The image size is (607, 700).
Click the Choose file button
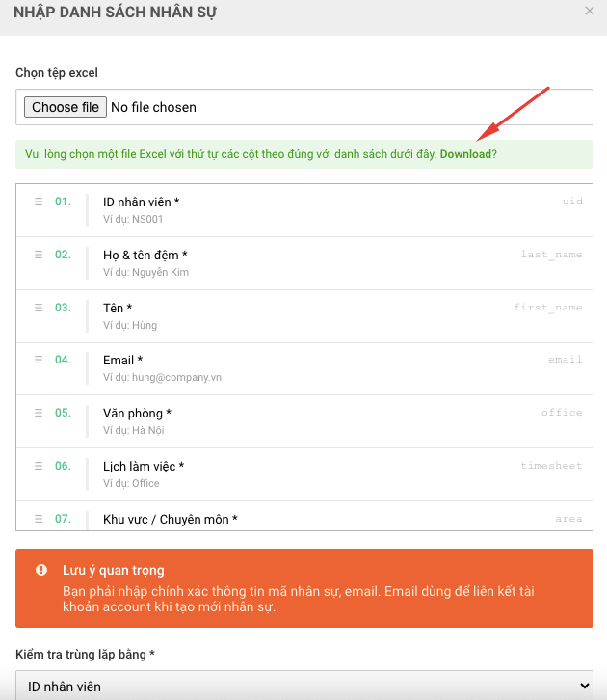[x=66, y=107]
